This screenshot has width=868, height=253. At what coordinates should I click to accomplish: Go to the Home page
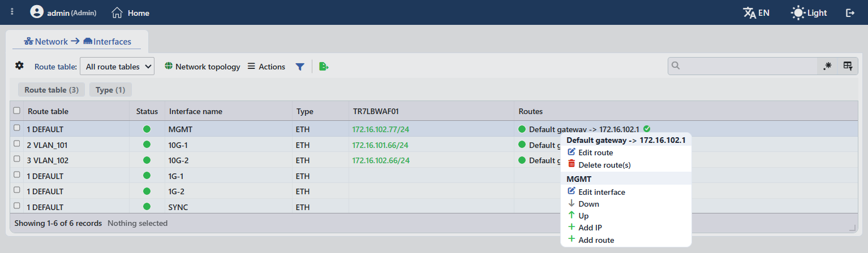(x=131, y=12)
